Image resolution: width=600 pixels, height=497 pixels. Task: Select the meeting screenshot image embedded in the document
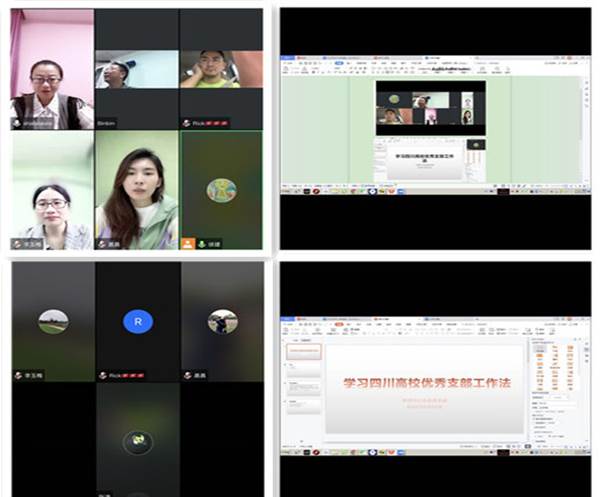point(430,102)
